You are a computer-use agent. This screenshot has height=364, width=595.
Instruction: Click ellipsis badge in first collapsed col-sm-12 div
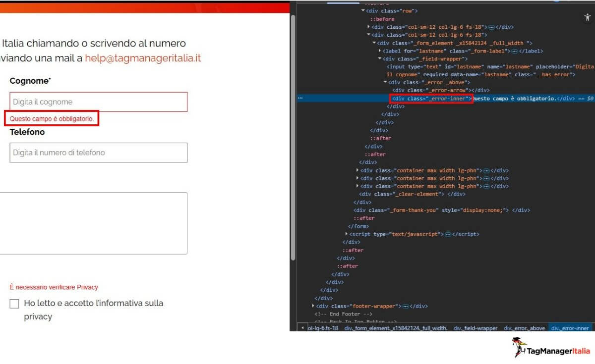tap(491, 27)
